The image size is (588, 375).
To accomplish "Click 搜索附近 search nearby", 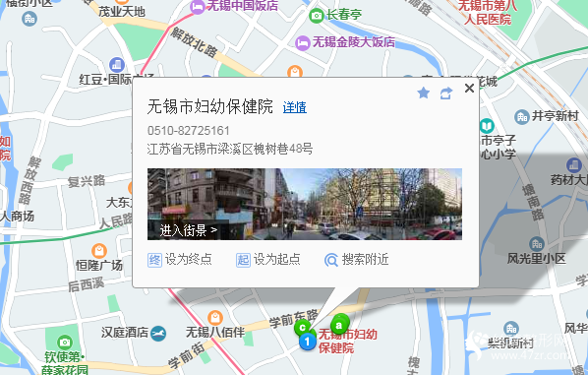I will tap(356, 260).
